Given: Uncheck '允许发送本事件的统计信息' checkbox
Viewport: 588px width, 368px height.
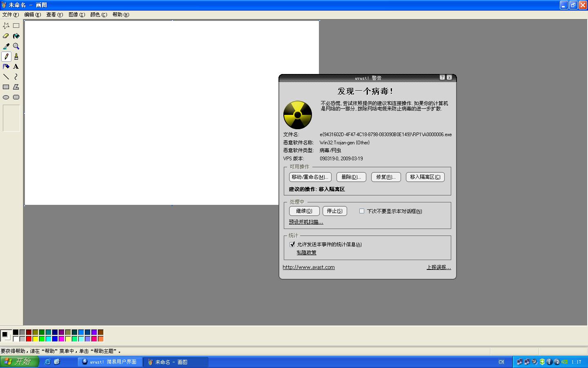Looking at the screenshot, I should (292, 245).
